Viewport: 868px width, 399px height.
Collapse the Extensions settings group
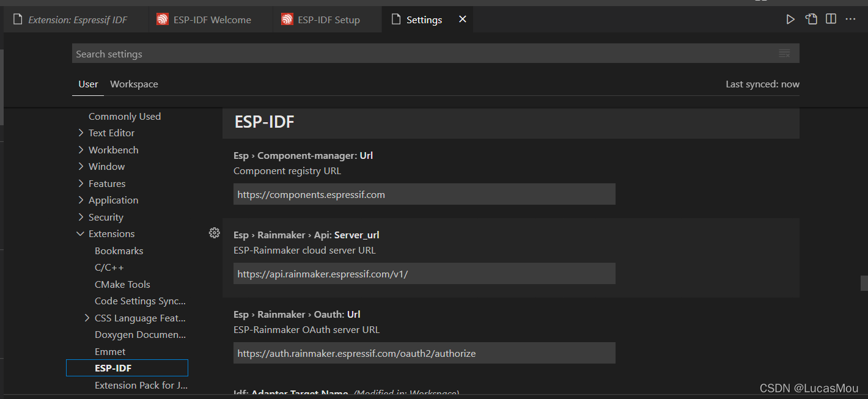(80, 233)
